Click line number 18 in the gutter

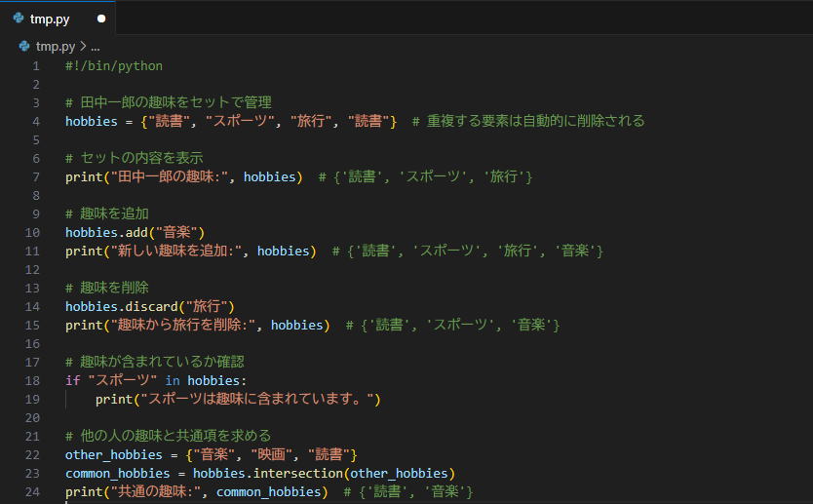click(32, 380)
